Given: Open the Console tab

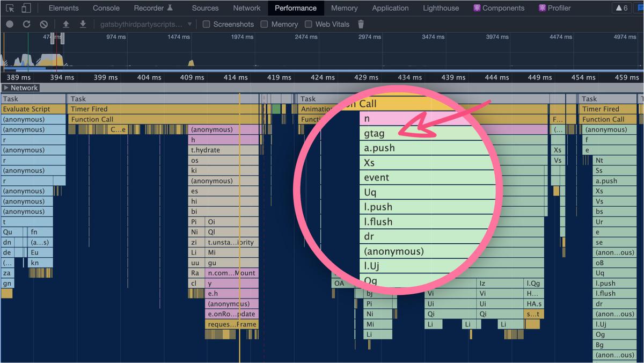Looking at the screenshot, I should 106,8.
